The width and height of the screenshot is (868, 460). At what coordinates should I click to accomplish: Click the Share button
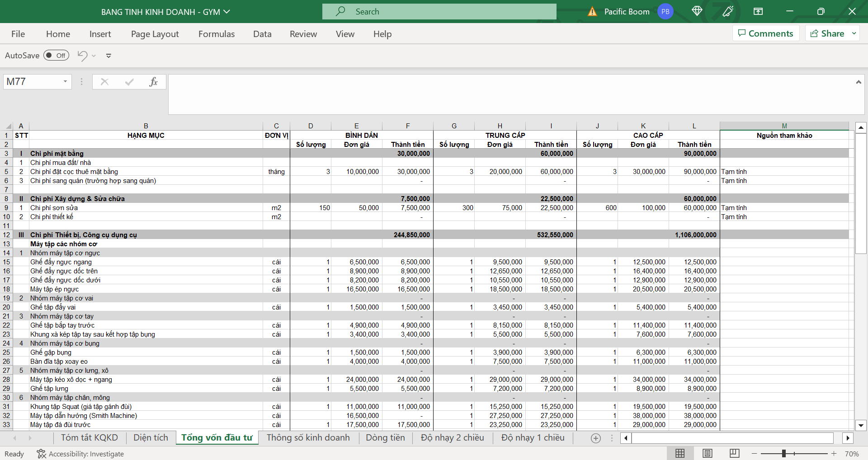click(x=827, y=33)
